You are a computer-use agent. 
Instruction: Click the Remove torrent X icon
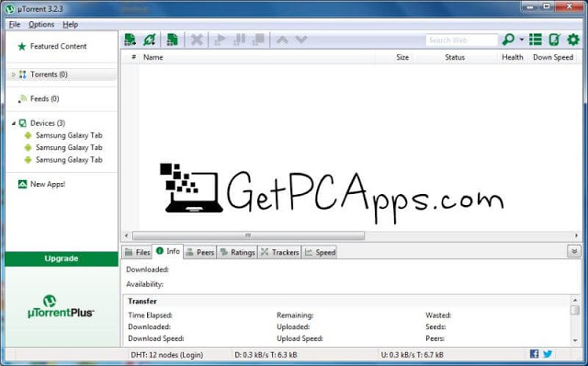tap(197, 40)
